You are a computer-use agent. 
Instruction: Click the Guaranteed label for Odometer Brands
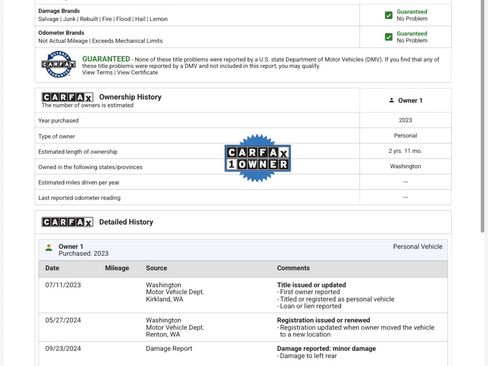tap(412, 34)
